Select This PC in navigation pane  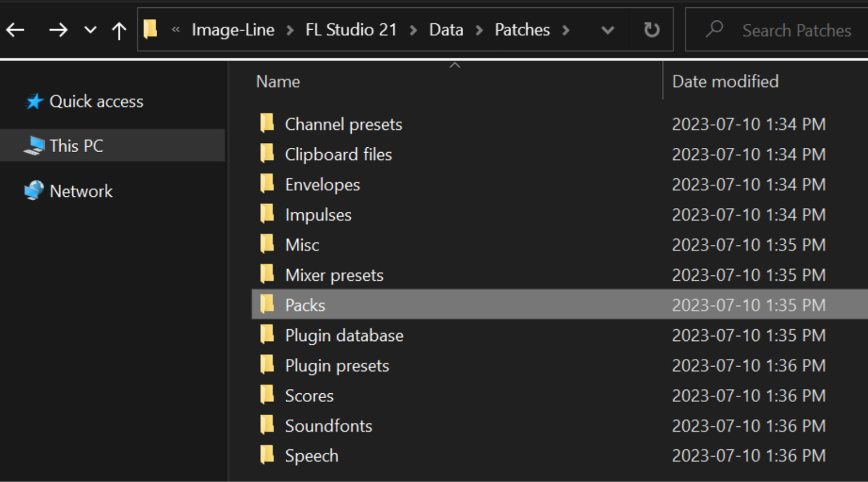76,146
